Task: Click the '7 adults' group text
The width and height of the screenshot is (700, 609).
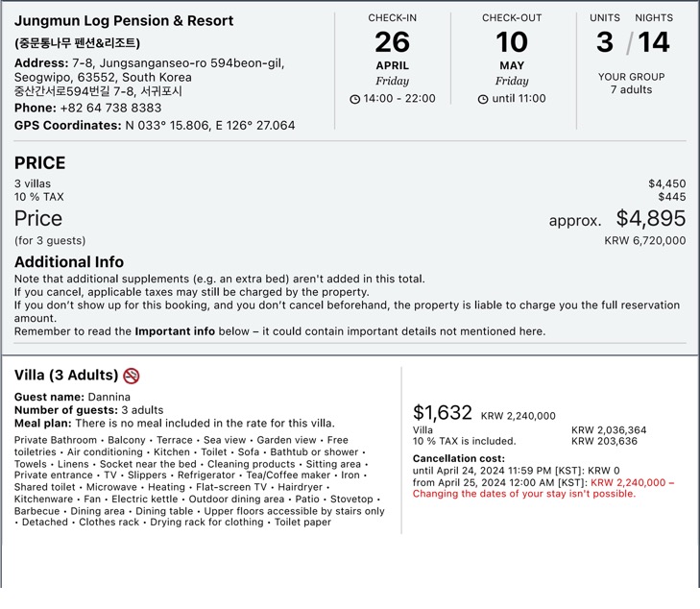Action: coord(631,90)
